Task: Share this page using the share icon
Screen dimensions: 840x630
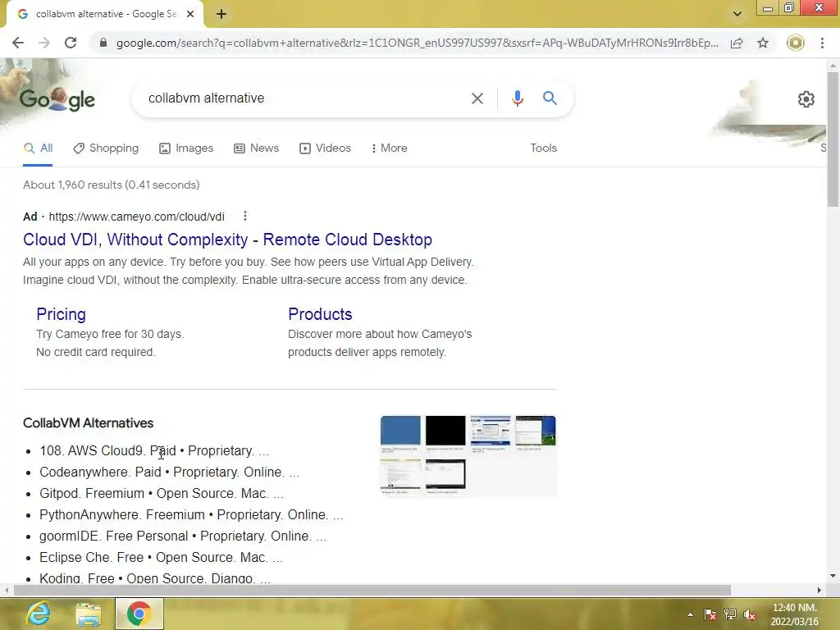Action: (x=737, y=43)
